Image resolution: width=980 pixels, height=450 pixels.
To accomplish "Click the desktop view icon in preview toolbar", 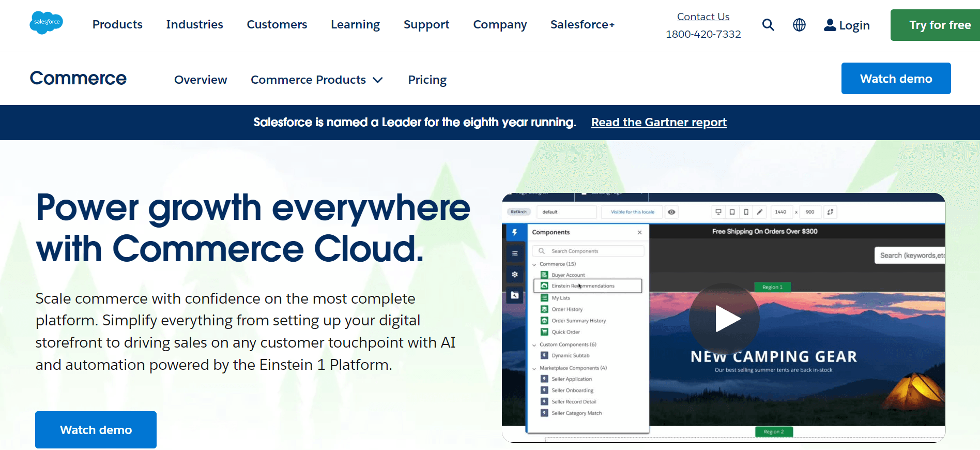I will pos(718,212).
